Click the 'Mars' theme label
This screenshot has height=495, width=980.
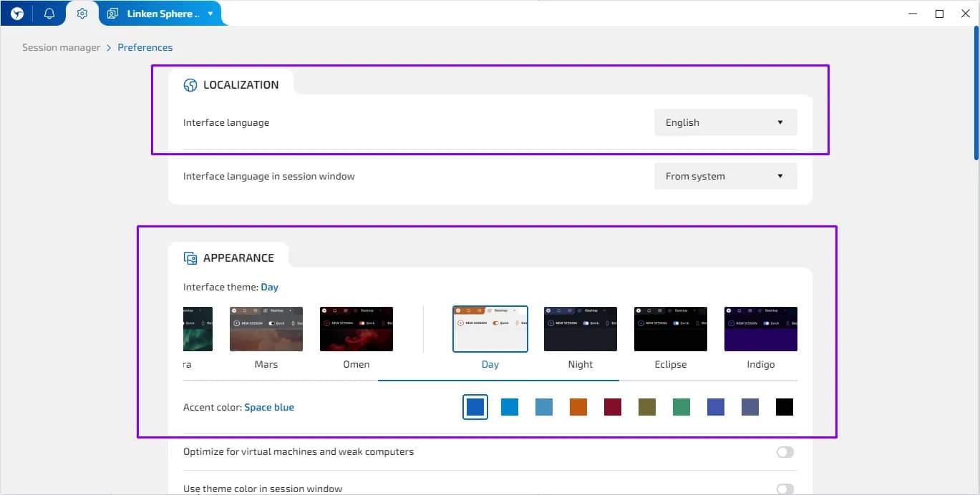[266, 364]
